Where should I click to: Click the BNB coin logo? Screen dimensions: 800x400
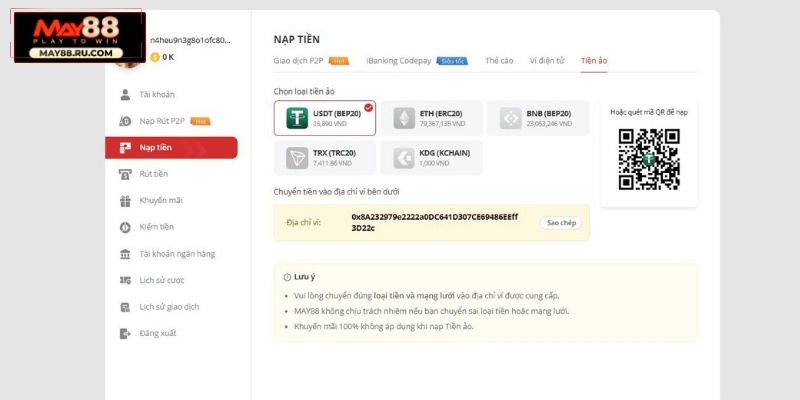(510, 118)
